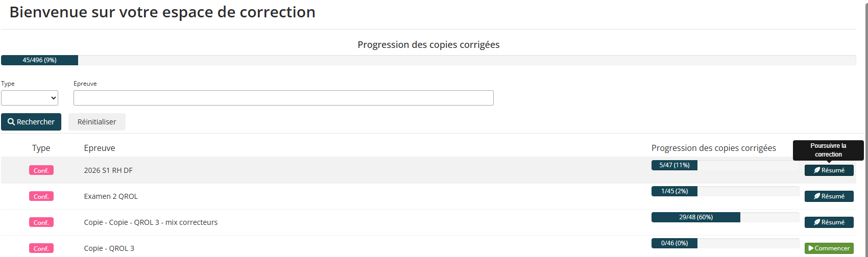Click the Epreuve column header
The width and height of the screenshot is (868, 257).
point(100,148)
